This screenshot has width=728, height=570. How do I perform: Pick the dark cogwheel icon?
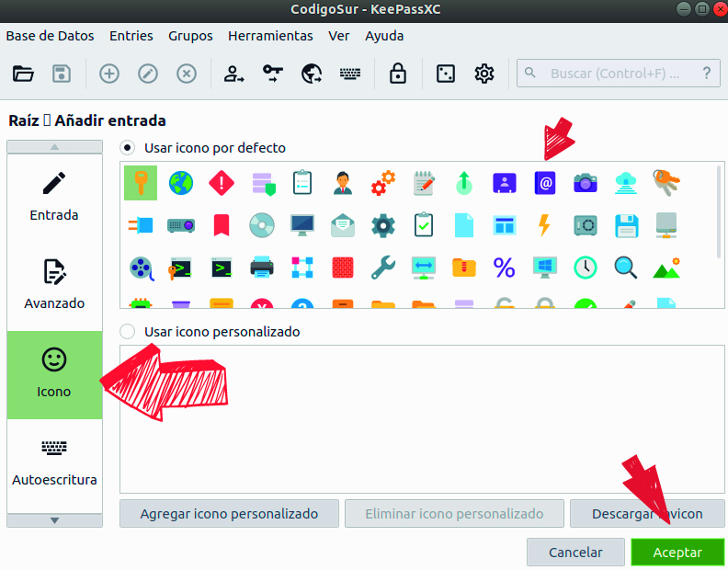383,226
